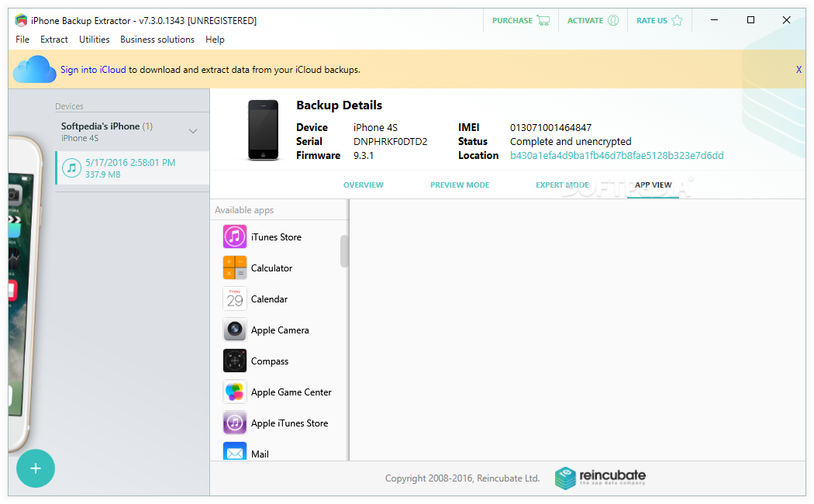
Task: Click the Activate button text
Action: 585,20
